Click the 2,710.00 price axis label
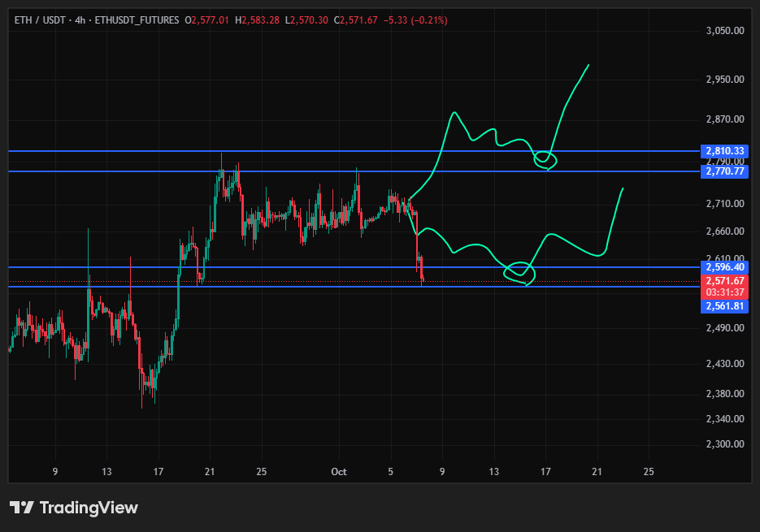760x532 pixels. (x=725, y=204)
